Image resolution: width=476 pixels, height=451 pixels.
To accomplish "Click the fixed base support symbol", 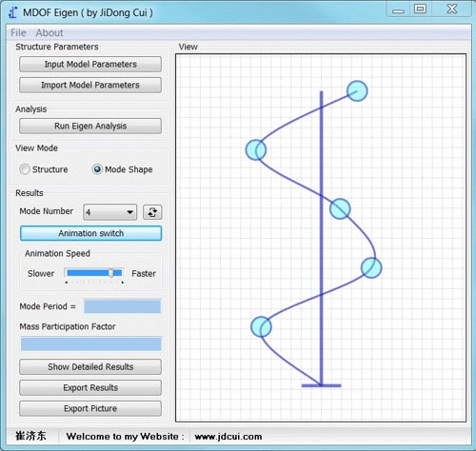I will pos(321,385).
